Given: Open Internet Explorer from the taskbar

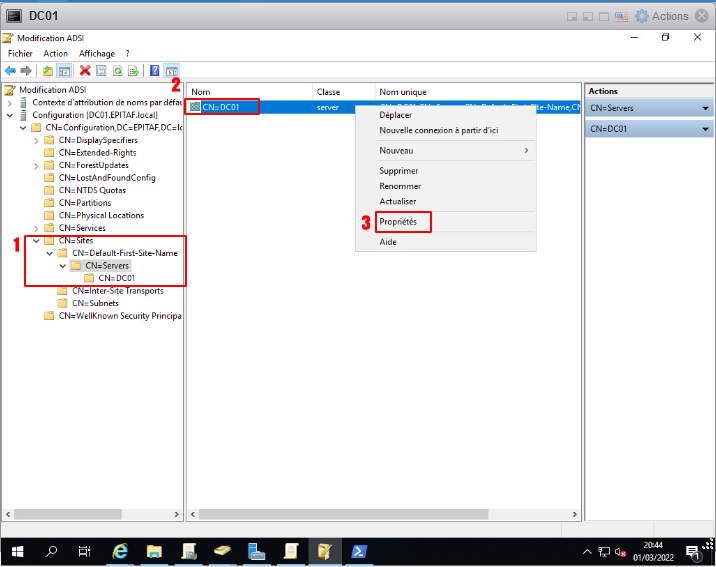Looking at the screenshot, I should pos(121,551).
